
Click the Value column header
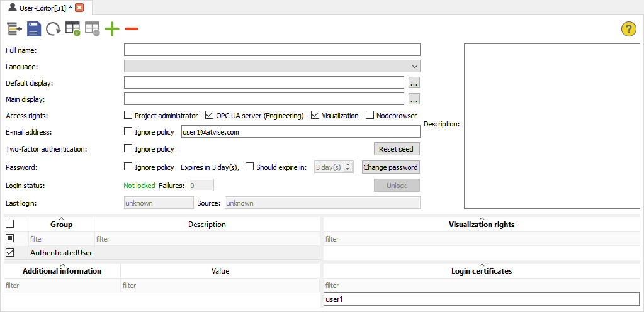220,271
